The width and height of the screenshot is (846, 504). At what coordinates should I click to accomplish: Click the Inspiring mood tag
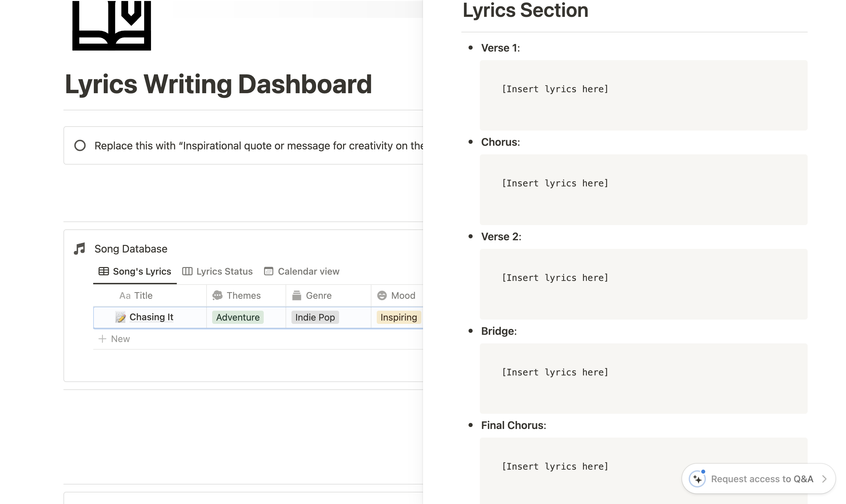(x=399, y=318)
